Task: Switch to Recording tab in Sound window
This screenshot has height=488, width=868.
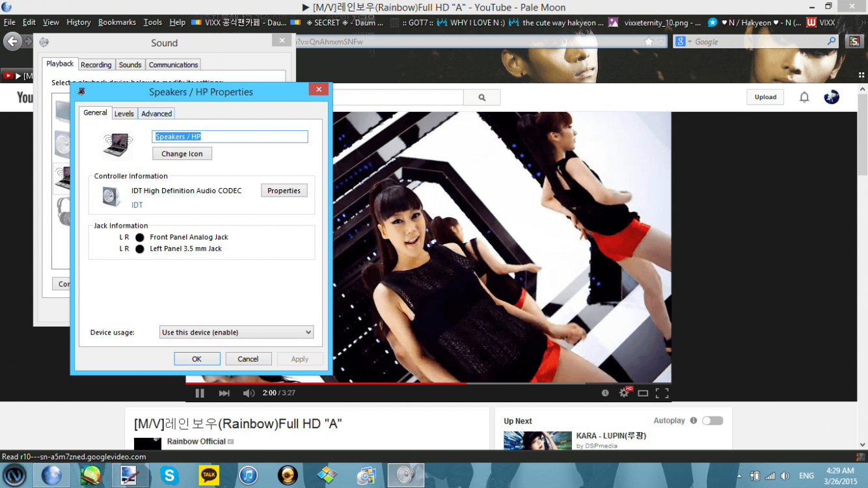Action: pyautogui.click(x=96, y=65)
